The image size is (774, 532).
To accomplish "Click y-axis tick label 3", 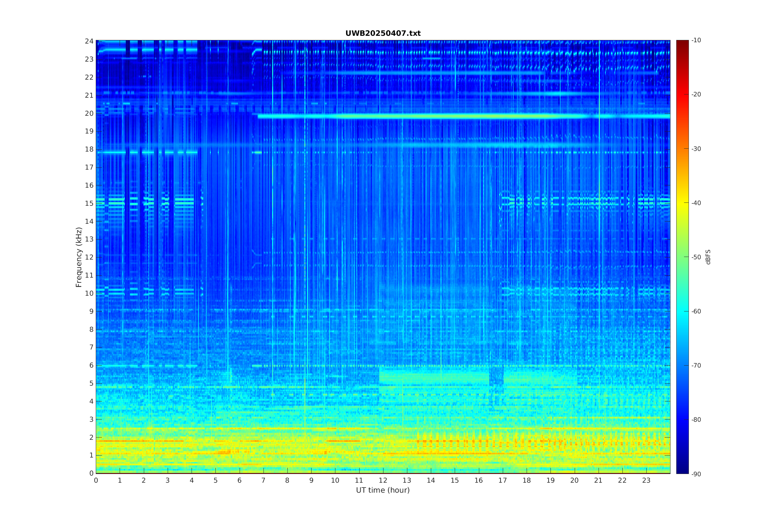I will click(x=91, y=419).
